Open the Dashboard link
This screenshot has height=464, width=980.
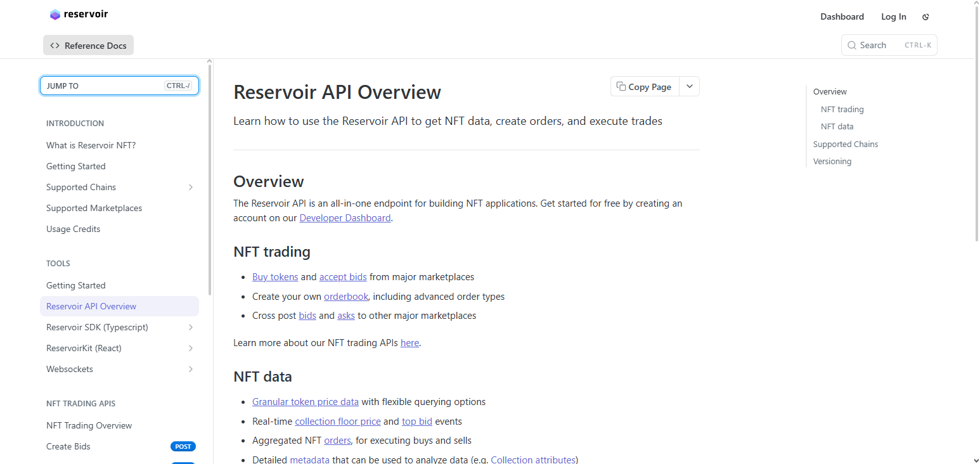[842, 16]
